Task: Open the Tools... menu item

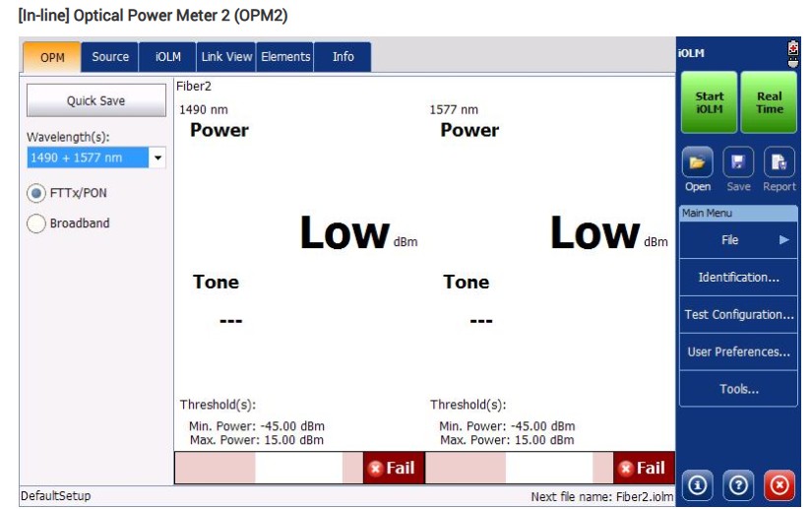Action: [x=738, y=389]
